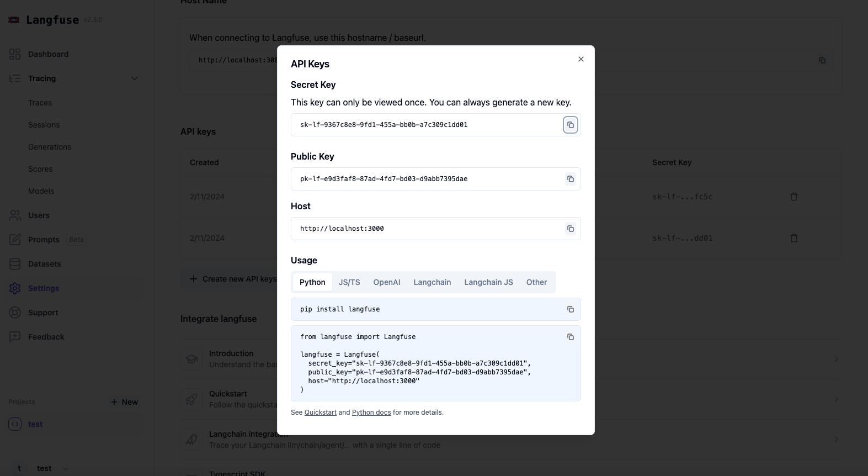Close the API Keys dialog

[581, 59]
